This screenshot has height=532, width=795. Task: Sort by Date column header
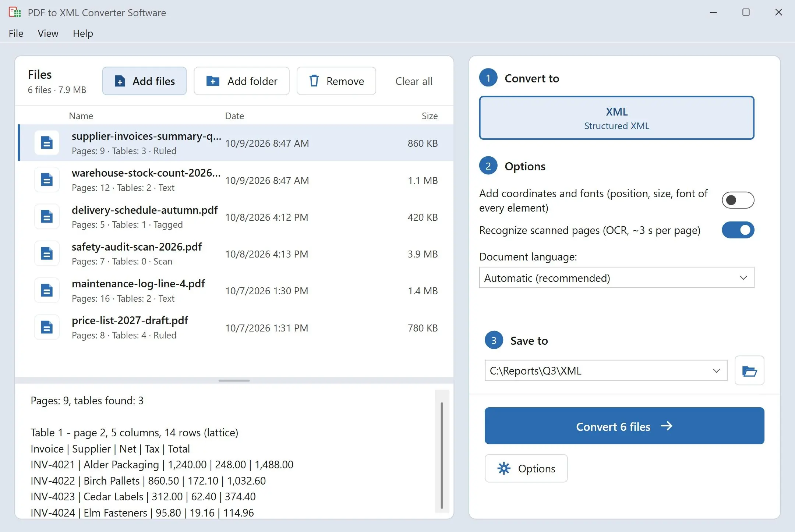(x=234, y=116)
